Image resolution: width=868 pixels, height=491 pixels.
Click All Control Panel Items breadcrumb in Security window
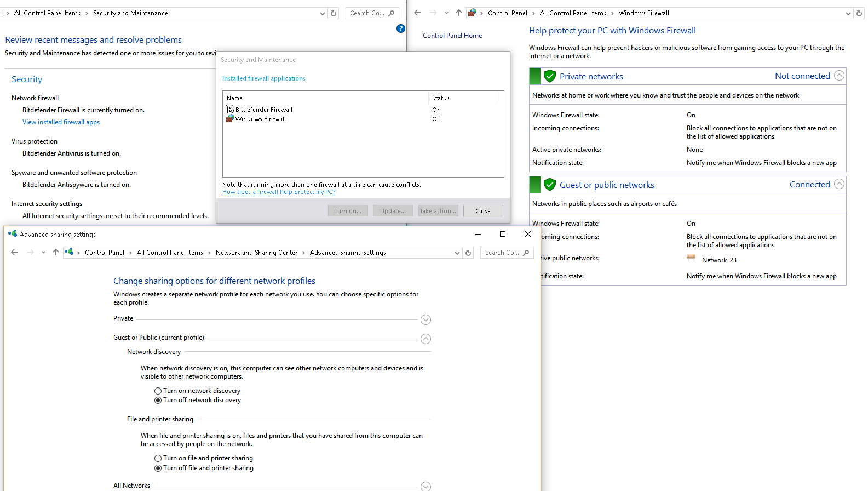(47, 13)
